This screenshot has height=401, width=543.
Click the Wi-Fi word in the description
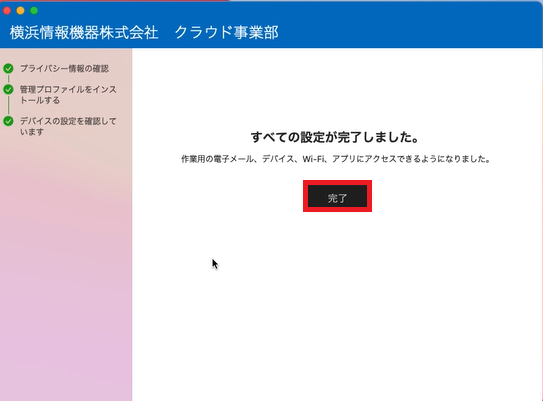tap(313, 159)
